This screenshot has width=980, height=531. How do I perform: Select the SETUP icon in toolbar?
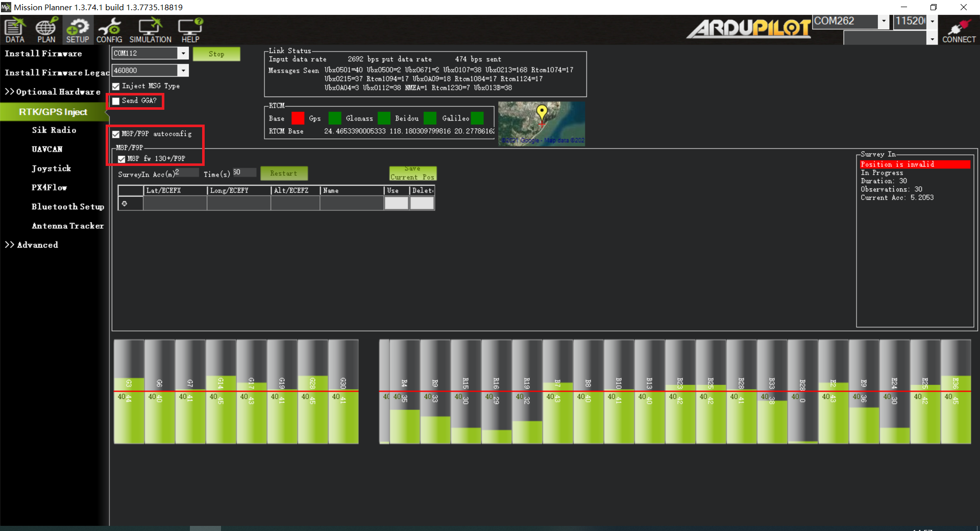point(77,30)
